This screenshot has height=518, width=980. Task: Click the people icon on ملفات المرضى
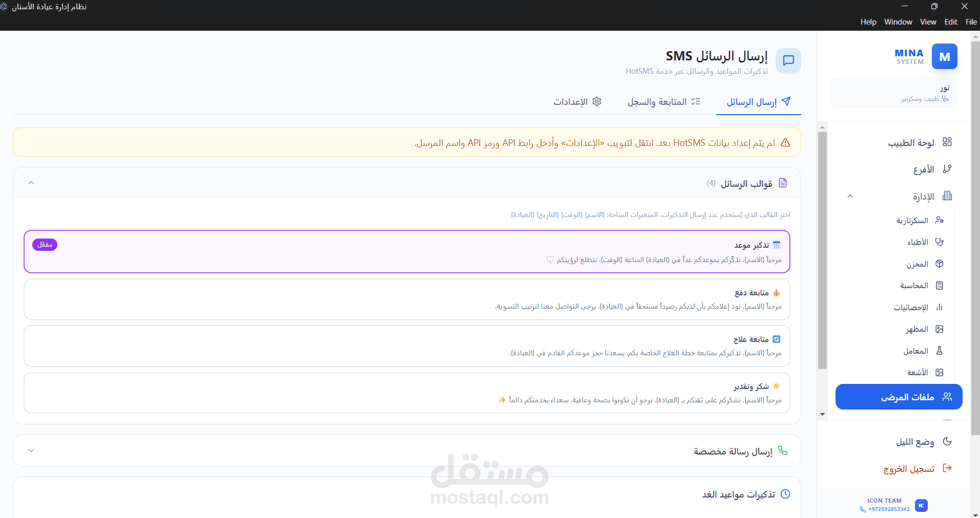(947, 397)
